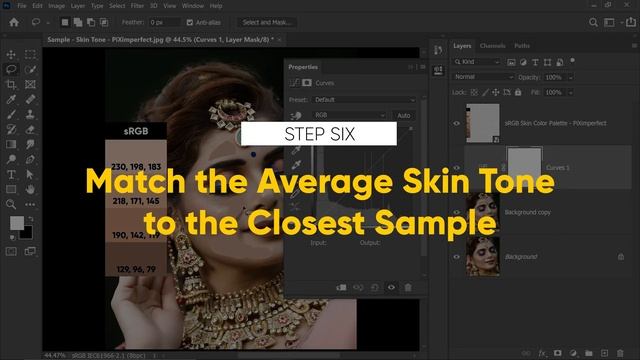Select the Path Selection tool
640x360 pixels.
tap(30, 174)
